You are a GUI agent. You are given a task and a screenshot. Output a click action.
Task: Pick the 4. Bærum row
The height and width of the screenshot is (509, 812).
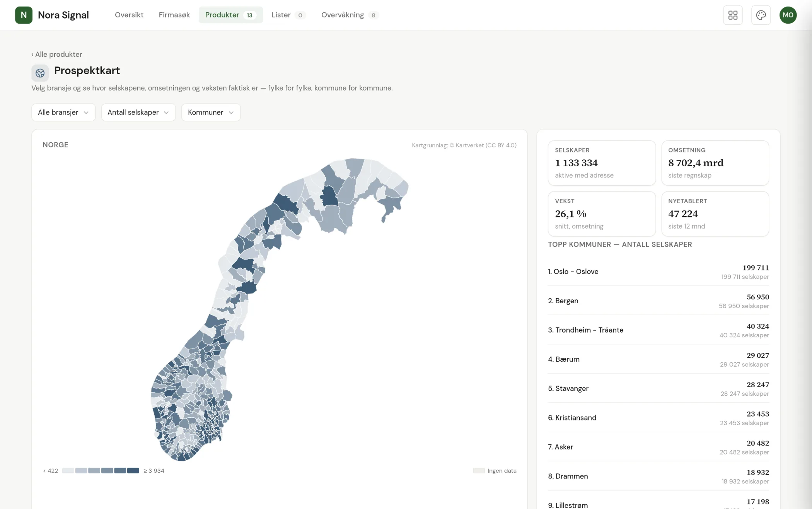tap(658, 359)
